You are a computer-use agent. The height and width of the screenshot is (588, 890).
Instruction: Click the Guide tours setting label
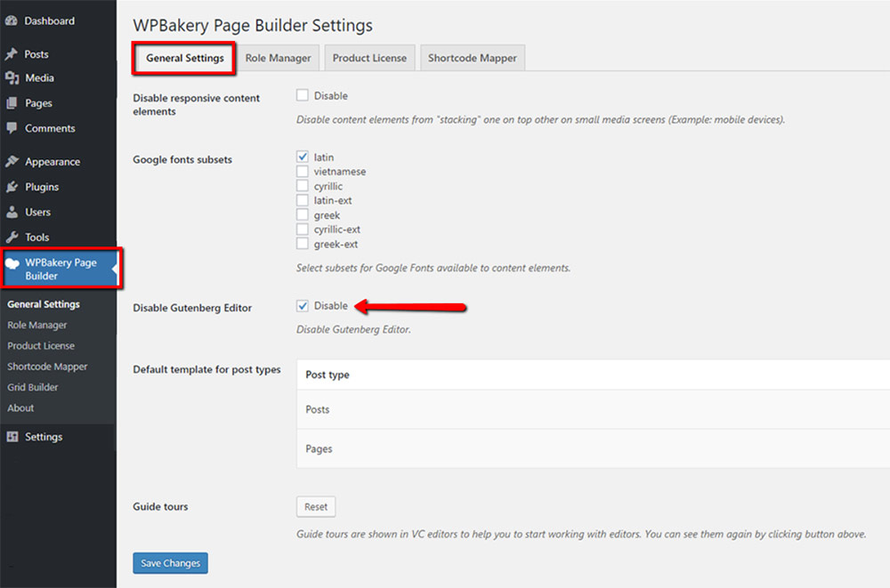coord(160,506)
